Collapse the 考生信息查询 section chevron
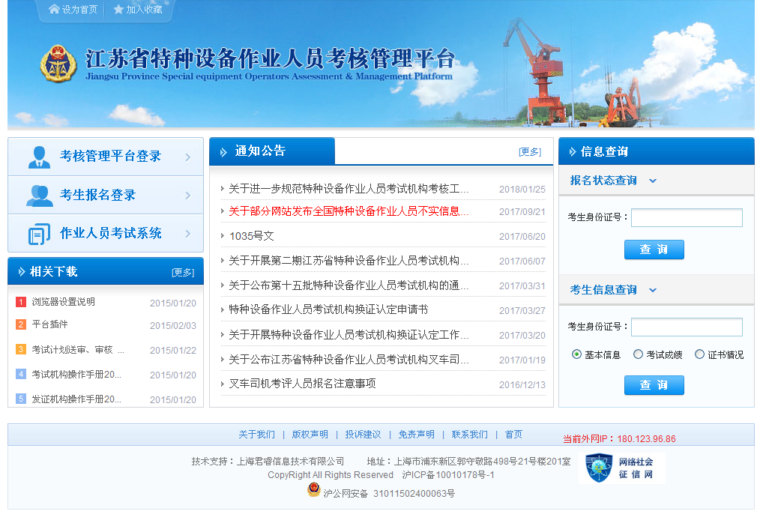This screenshot has width=772, height=532. [x=652, y=290]
